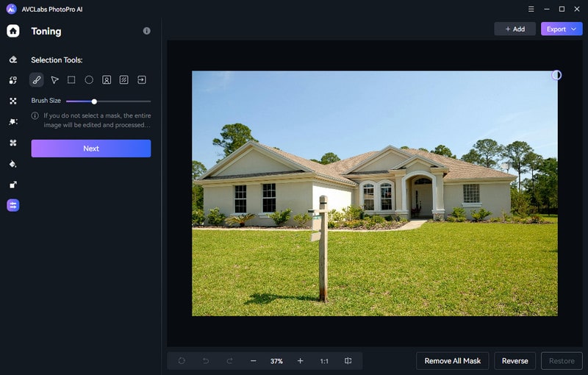This screenshot has height=375, width=588.
Task: Activate the portrait auto-select tool
Action: [107, 79]
